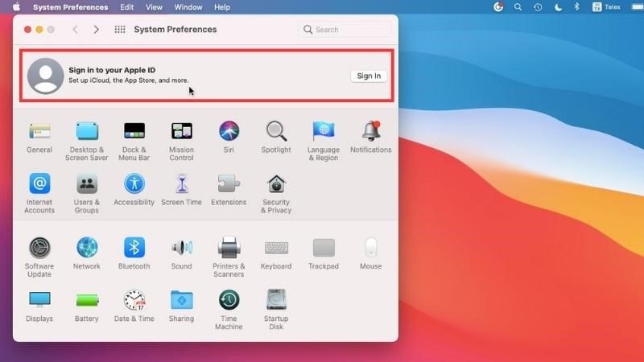The width and height of the screenshot is (644, 362).
Task: Open Screen Time preferences
Action: coord(182,190)
